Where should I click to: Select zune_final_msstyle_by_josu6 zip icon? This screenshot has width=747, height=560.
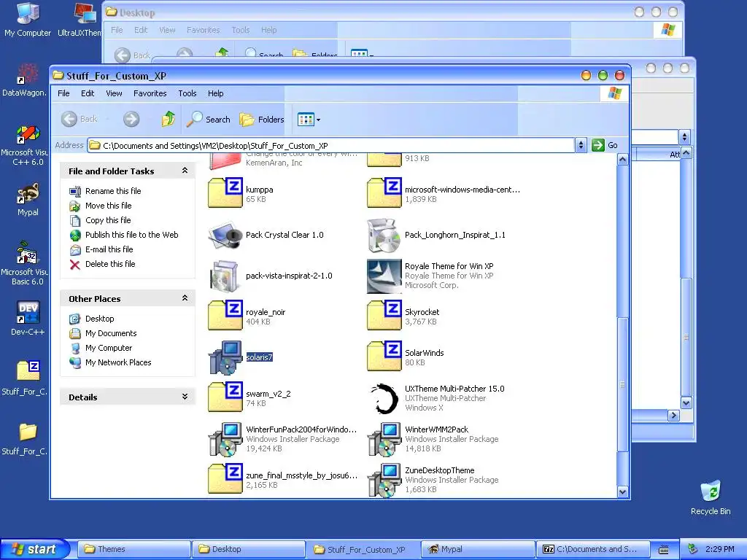(225, 478)
